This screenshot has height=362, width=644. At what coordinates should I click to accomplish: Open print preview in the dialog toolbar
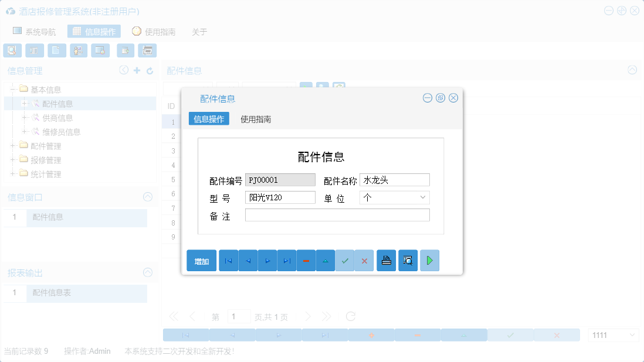pos(408,260)
